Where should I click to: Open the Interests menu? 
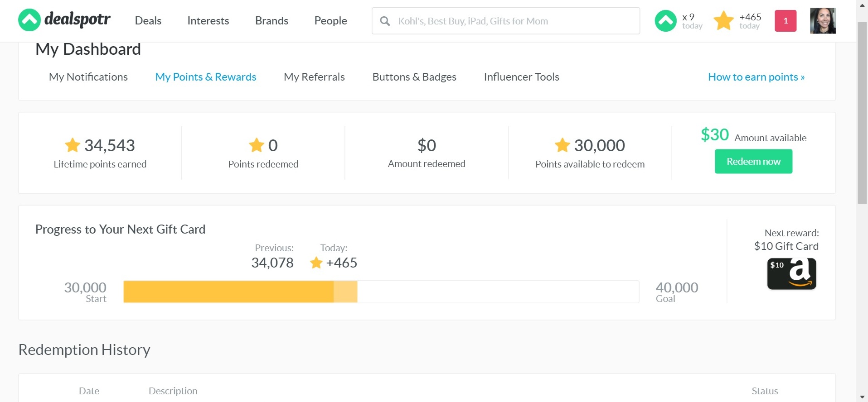tap(208, 21)
